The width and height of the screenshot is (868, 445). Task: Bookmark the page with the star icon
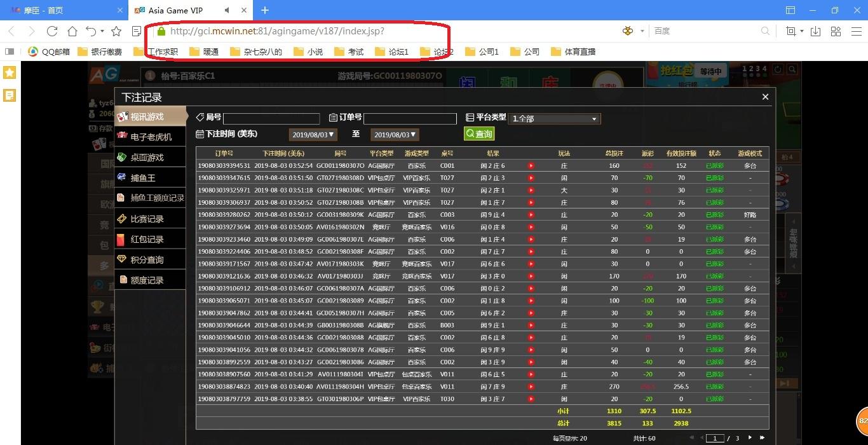click(116, 31)
